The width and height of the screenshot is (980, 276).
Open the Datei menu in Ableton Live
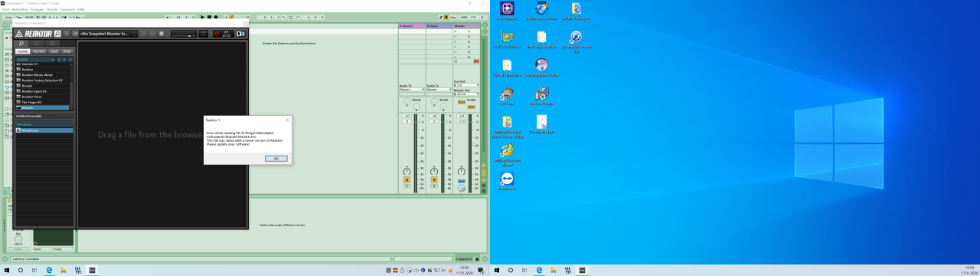point(5,9)
